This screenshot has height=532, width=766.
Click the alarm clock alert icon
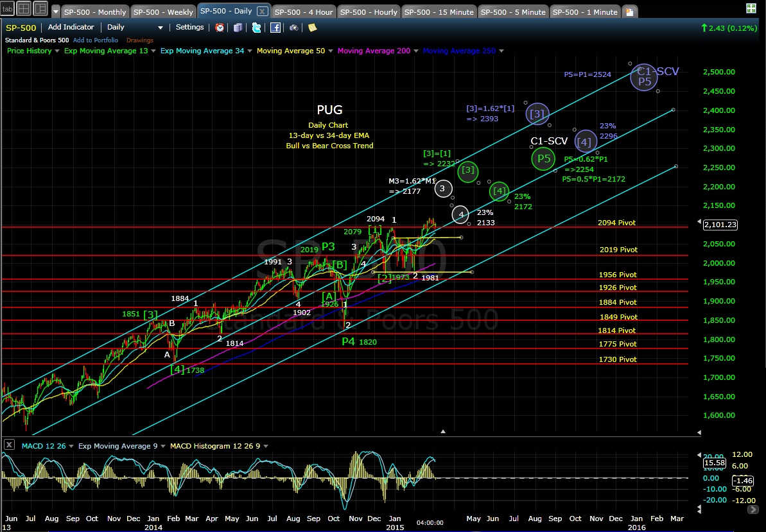click(x=220, y=28)
